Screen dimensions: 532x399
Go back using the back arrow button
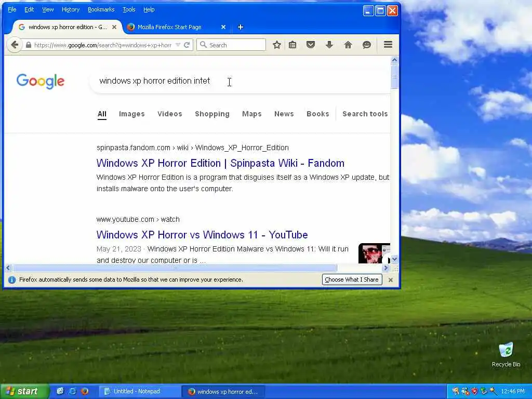tap(14, 45)
